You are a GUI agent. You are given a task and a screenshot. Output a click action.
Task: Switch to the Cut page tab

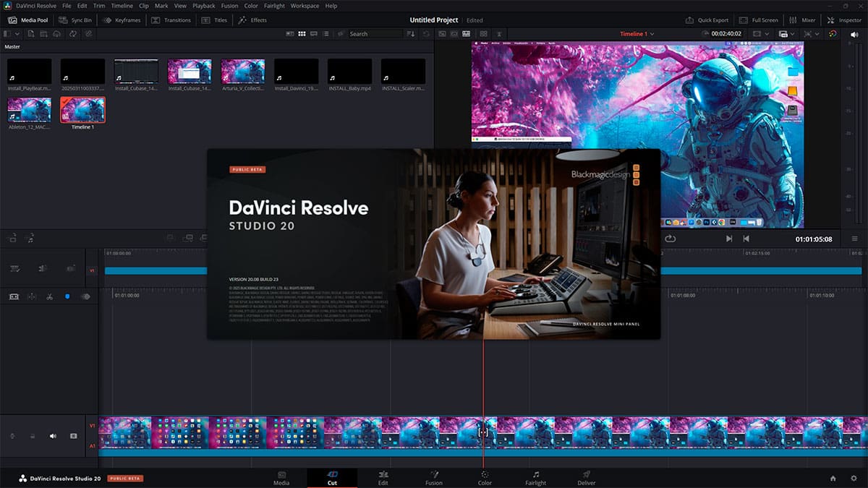pos(332,478)
